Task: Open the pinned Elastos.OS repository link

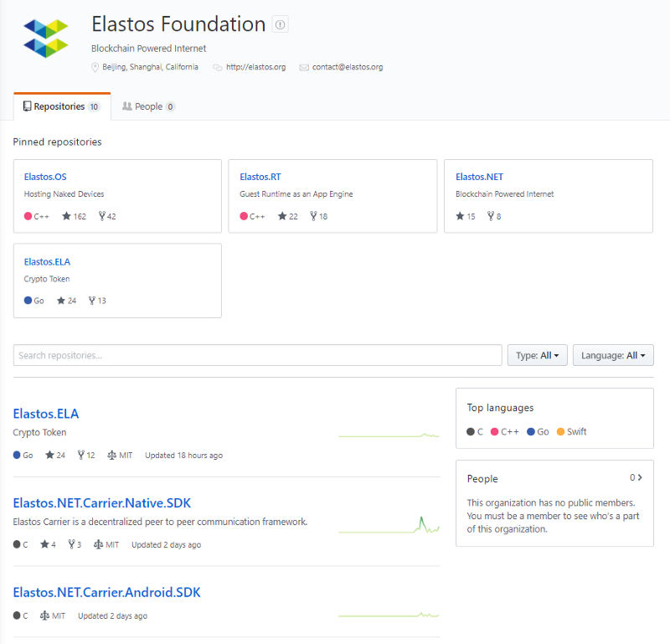Action: (x=45, y=177)
